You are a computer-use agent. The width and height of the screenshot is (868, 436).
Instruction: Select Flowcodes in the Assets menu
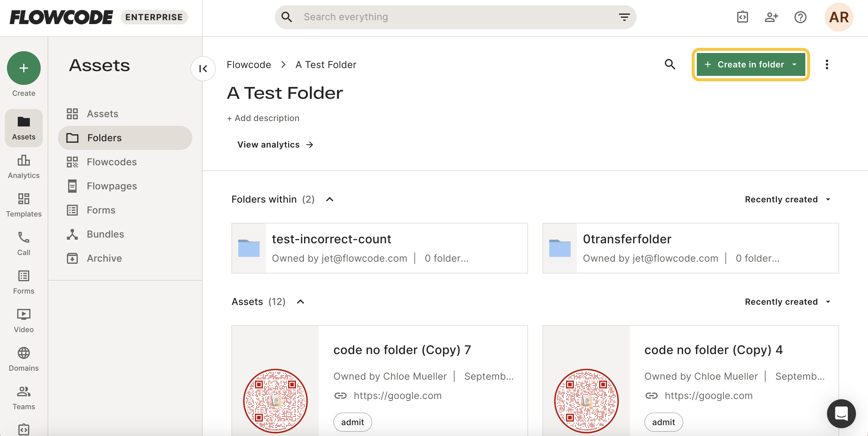[x=125, y=162]
